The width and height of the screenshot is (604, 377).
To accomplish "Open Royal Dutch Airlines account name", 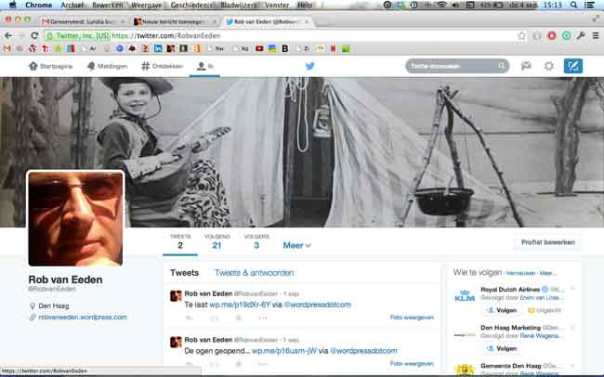I will pyautogui.click(x=510, y=289).
